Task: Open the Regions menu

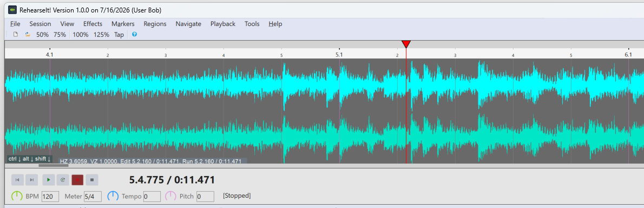Action: pos(155,24)
